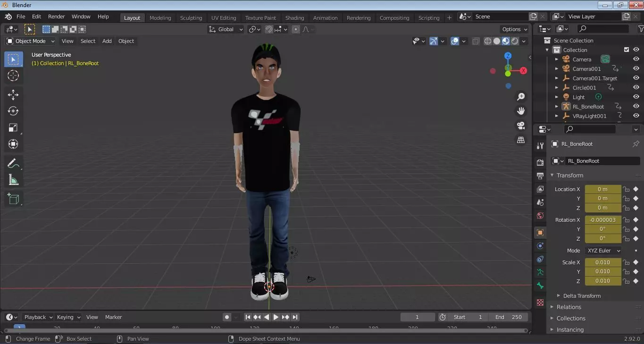This screenshot has width=644, height=344.
Task: Hide Camera001.Target in the outliner
Action: [636, 78]
